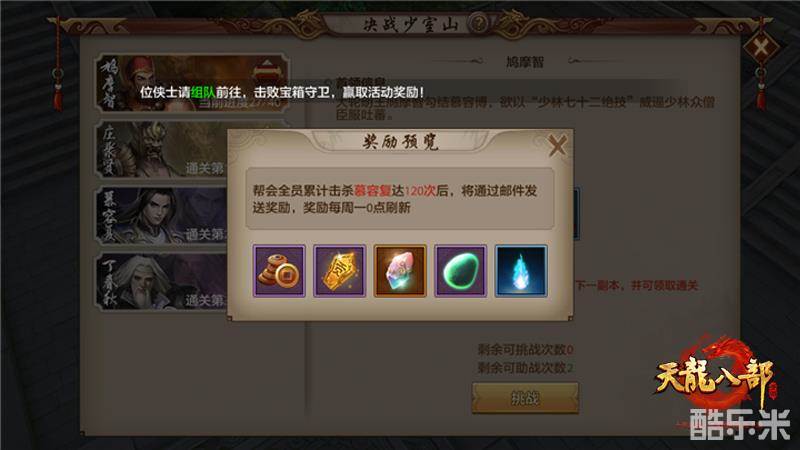Tap the golden token reward icon
This screenshot has height=450, width=800.
point(339,270)
